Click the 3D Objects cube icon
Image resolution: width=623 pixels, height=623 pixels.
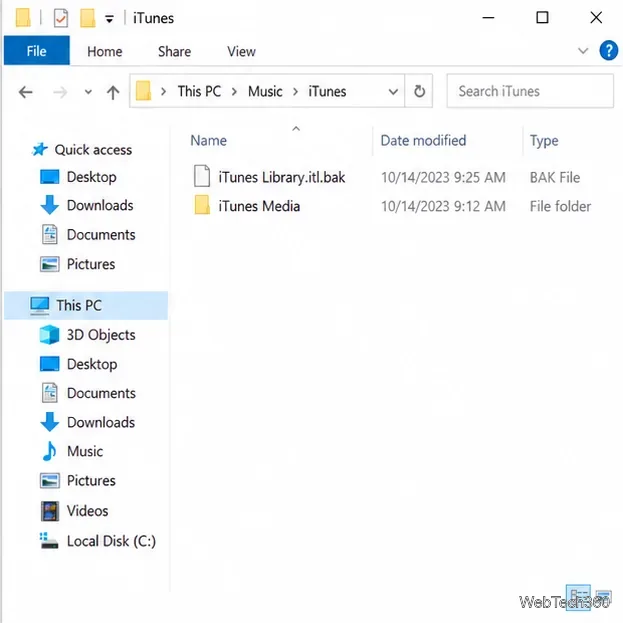50,334
